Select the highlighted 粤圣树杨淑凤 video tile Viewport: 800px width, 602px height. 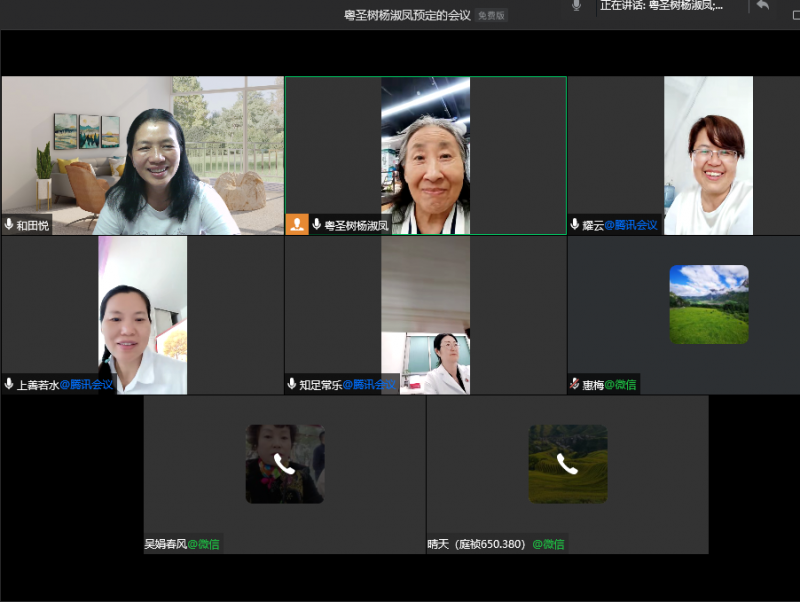(x=425, y=155)
